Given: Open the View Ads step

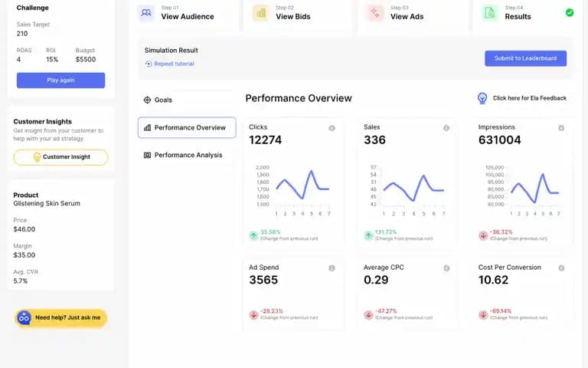Looking at the screenshot, I should coord(413,14).
